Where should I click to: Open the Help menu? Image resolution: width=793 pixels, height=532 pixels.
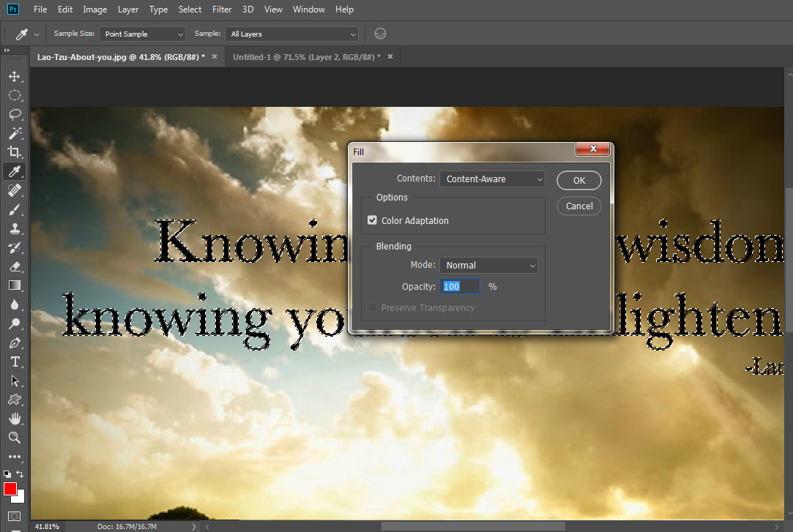pyautogui.click(x=344, y=10)
